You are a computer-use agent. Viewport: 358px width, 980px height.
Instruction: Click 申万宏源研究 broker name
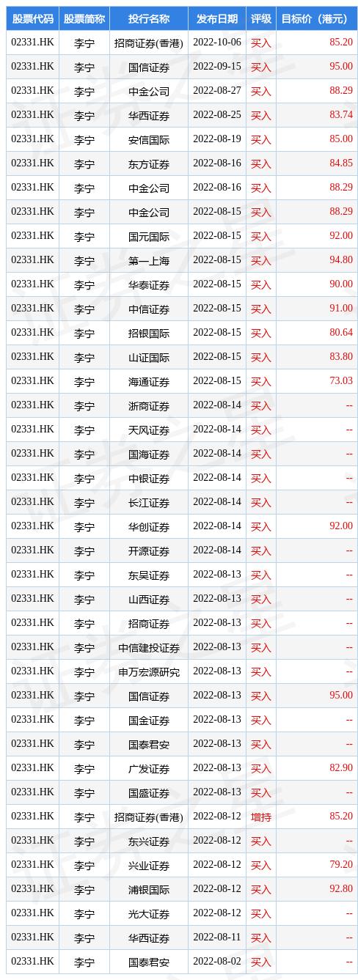click(149, 671)
